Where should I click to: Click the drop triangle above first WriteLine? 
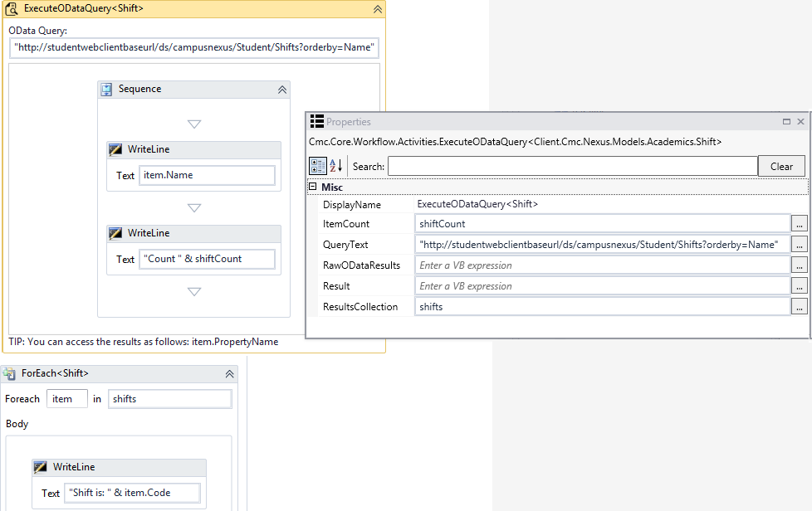194,124
